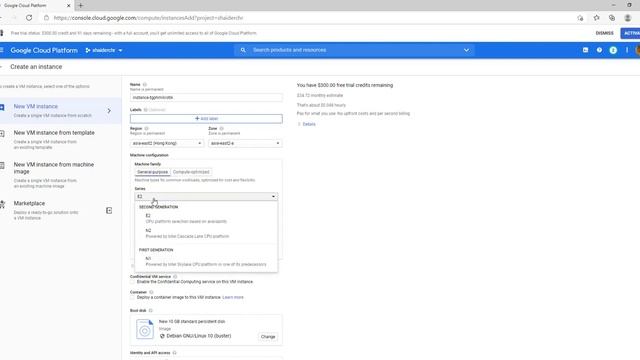
Task: Click the Identity and API access help icon
Action: [x=174, y=353]
